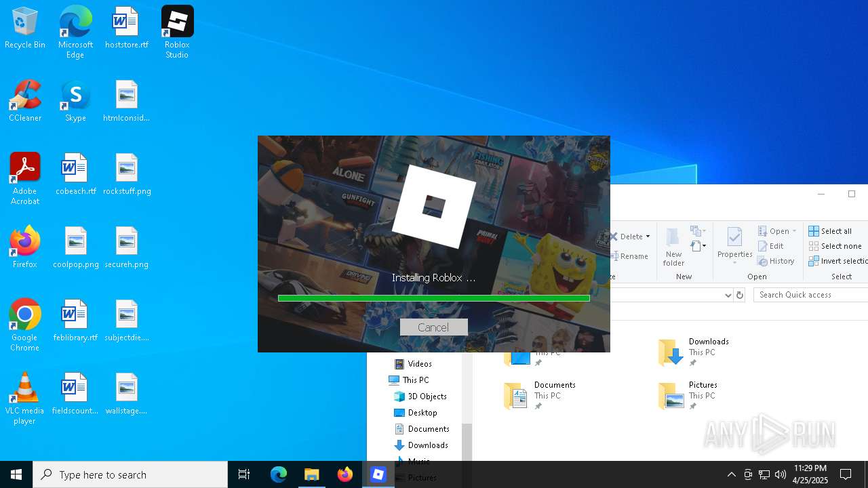The height and width of the screenshot is (488, 868).
Task: Open network status tray icon
Action: (x=764, y=474)
